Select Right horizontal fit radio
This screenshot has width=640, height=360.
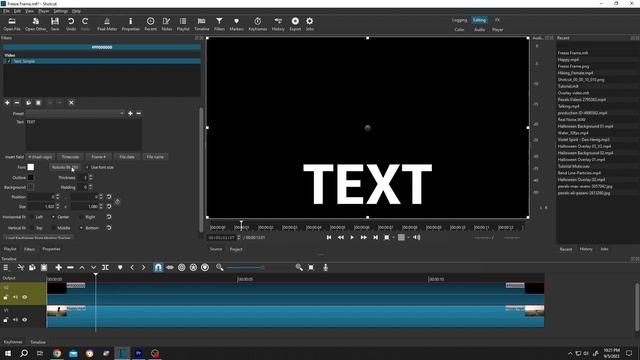81,217
